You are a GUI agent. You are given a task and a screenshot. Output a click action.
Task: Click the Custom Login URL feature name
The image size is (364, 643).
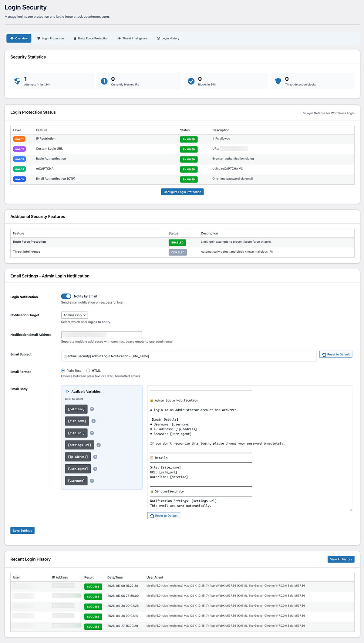[x=49, y=149]
